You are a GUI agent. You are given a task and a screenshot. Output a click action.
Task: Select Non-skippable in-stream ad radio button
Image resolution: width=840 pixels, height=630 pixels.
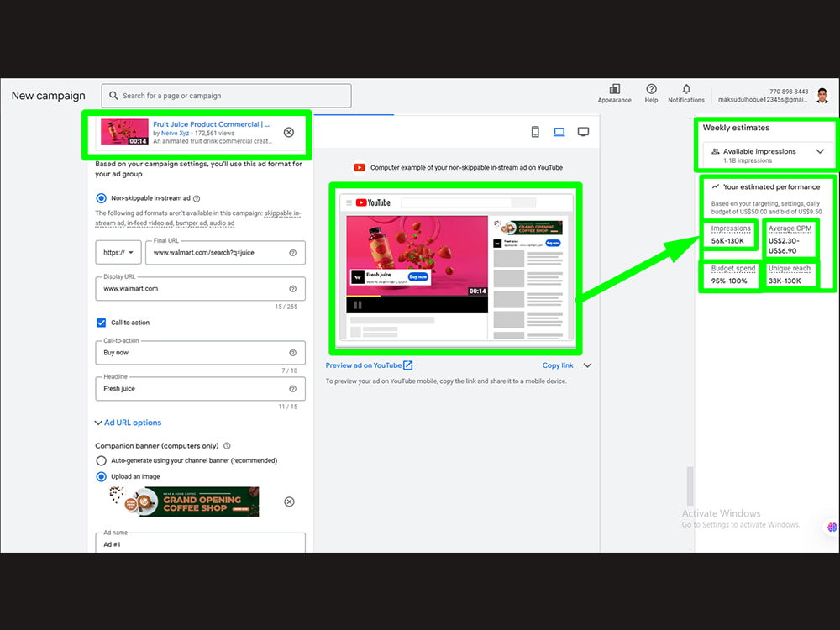point(102,198)
